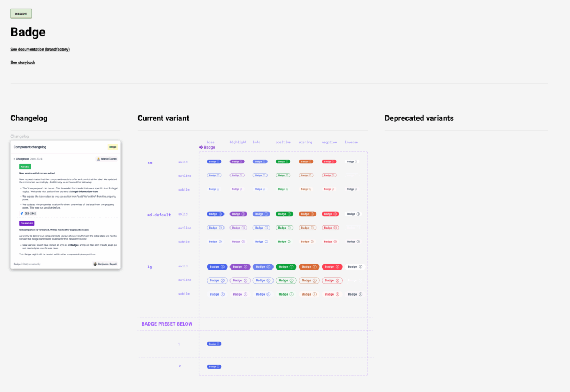Click the READY status tag

tap(21, 14)
